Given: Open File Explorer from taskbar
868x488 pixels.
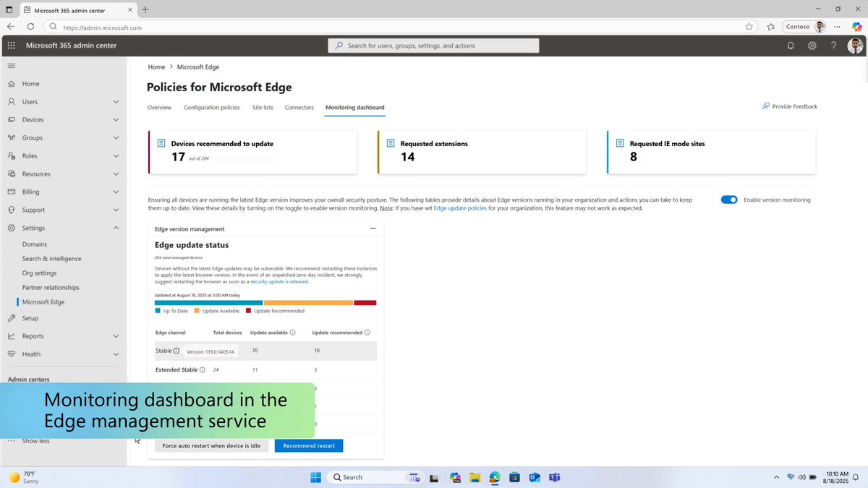Looking at the screenshot, I should [x=475, y=477].
